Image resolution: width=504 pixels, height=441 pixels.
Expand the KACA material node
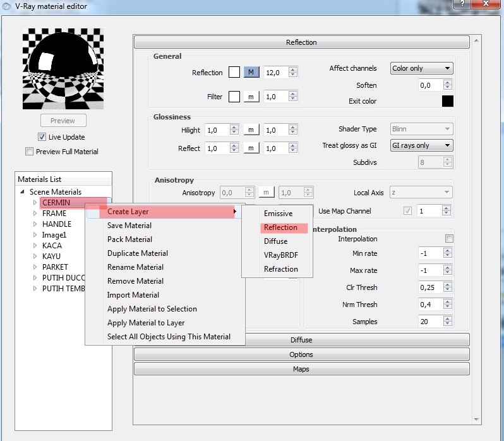35,246
